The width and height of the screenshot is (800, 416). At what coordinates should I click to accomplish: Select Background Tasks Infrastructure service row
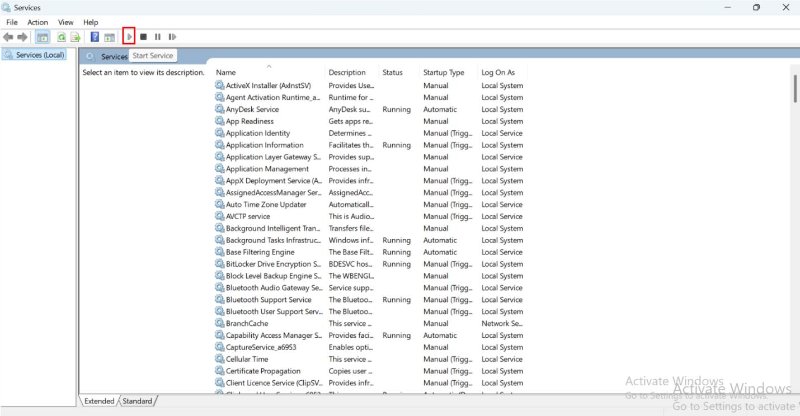(371, 240)
